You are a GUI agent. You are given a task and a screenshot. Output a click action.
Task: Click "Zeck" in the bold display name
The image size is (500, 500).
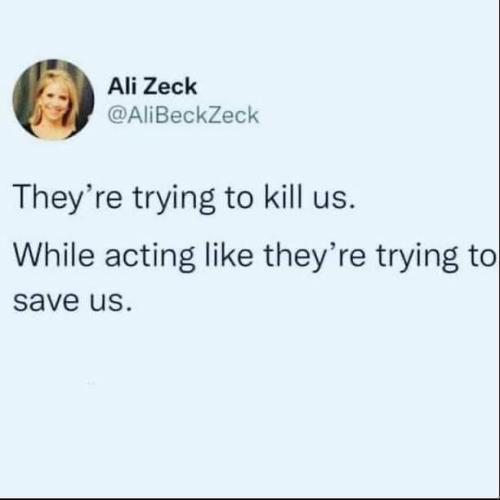tap(172, 86)
